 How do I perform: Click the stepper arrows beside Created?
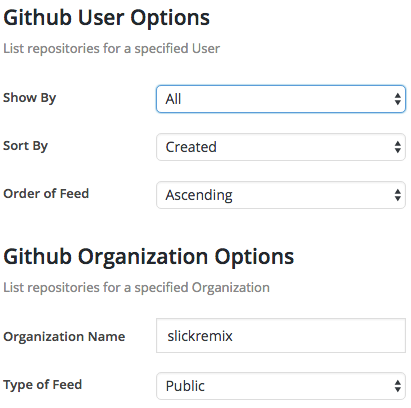pos(397,147)
